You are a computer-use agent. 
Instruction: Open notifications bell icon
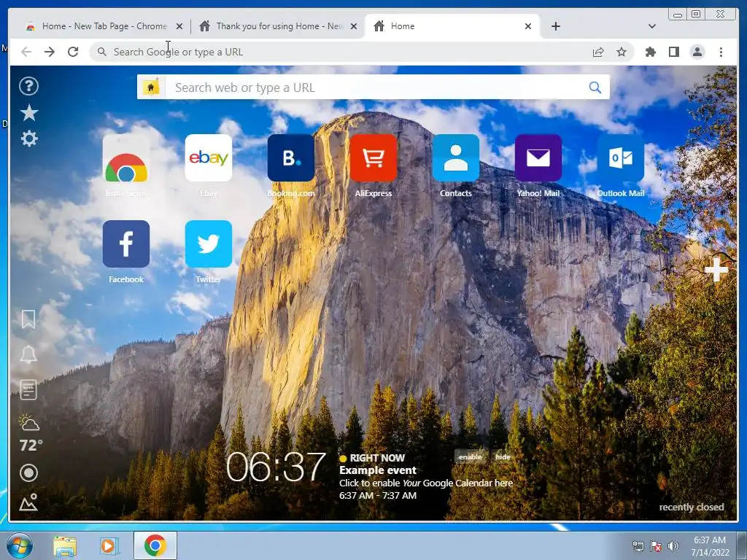[28, 354]
